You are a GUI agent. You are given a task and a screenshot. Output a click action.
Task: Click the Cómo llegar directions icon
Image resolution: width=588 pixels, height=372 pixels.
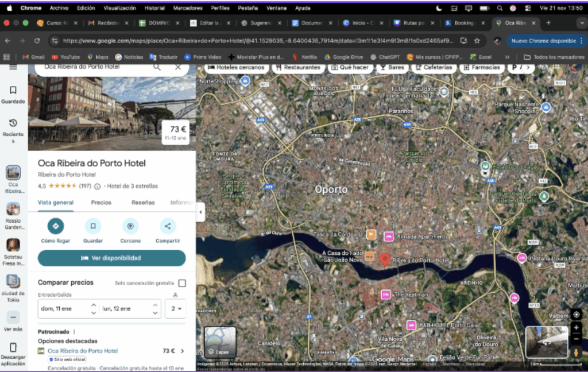[56, 226]
